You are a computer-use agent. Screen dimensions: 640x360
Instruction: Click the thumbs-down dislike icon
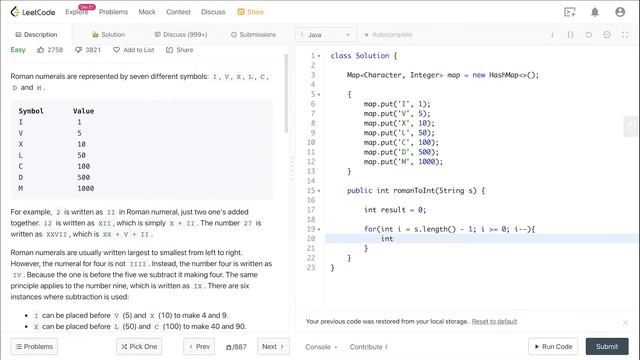[78, 50]
